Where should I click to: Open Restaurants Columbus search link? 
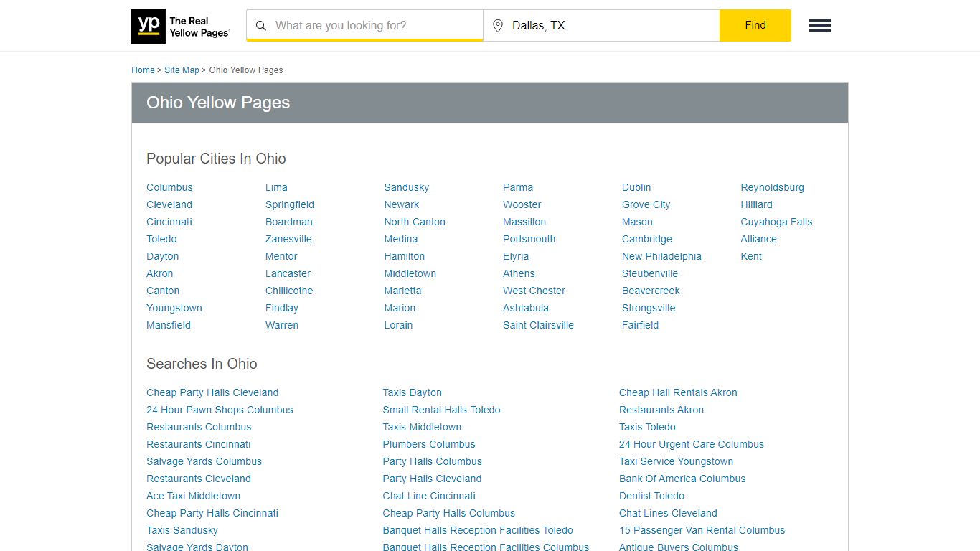199,427
